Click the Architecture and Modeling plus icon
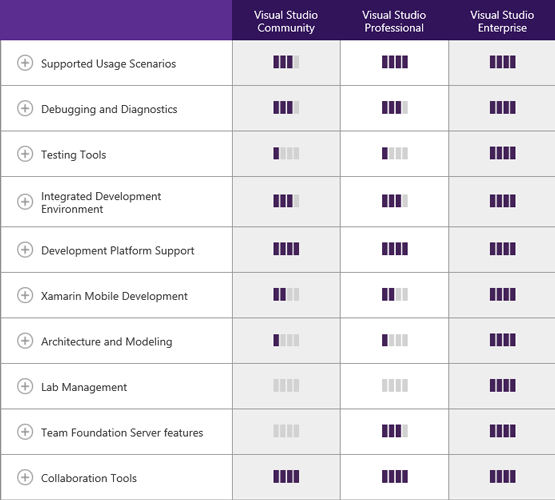555x500 pixels. (25, 340)
